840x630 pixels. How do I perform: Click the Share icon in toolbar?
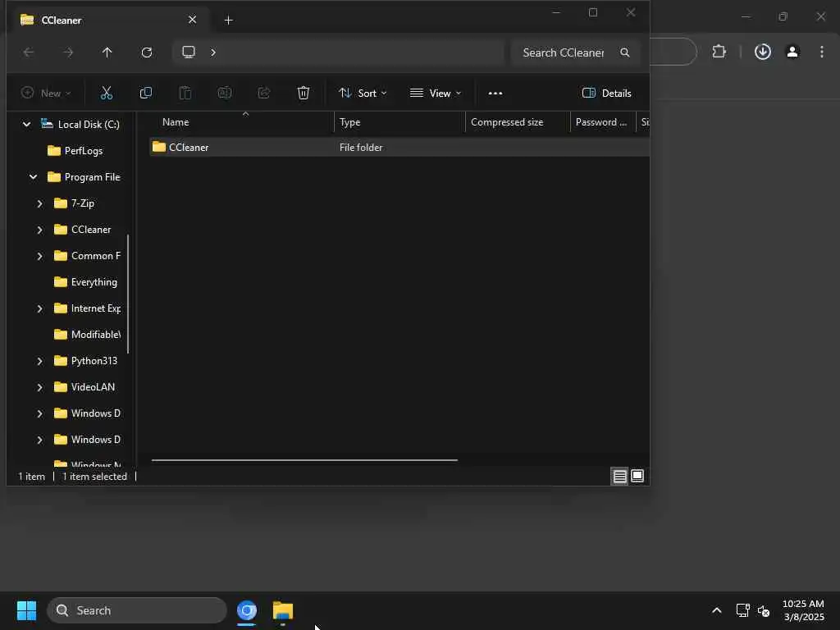[x=263, y=93]
